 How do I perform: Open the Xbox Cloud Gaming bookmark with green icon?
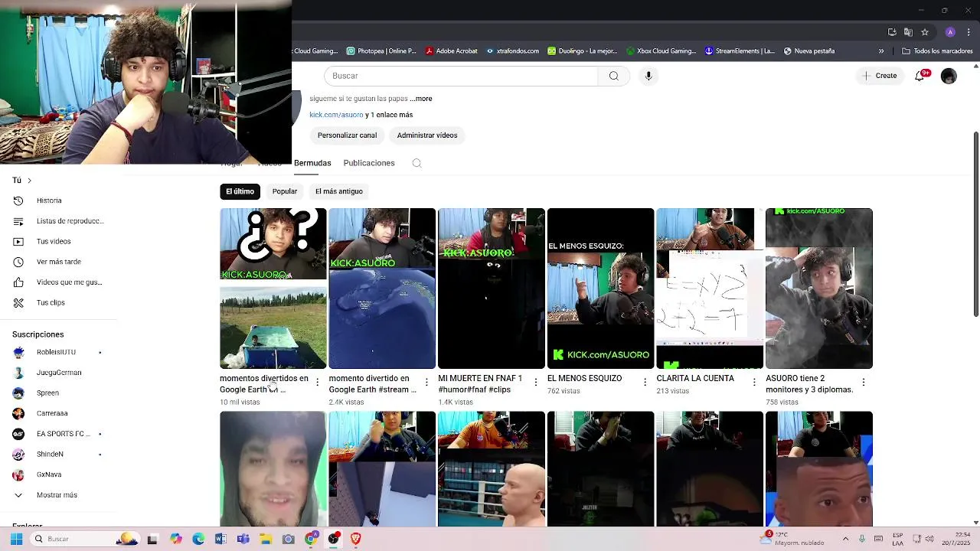[661, 51]
